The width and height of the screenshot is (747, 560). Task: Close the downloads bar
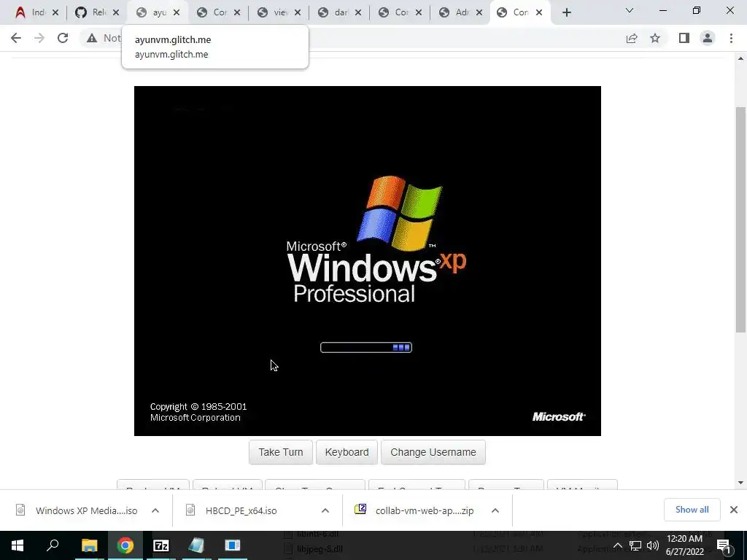pyautogui.click(x=734, y=510)
